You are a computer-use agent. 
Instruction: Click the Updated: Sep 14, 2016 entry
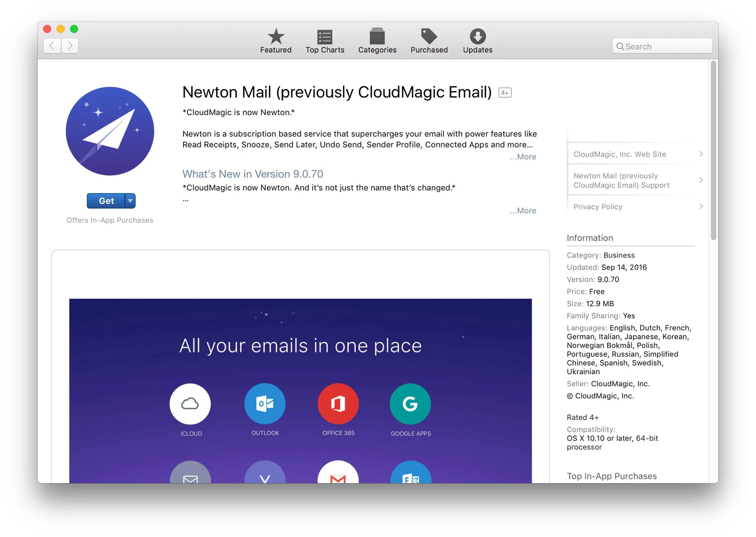(x=607, y=267)
